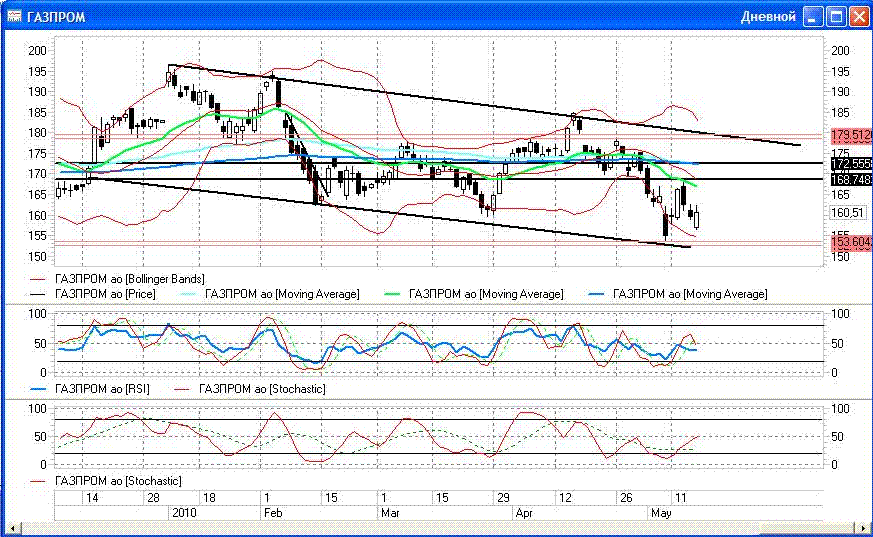Viewport: 873px width, 537px height.
Task: Click the 153.604 price level label
Action: tap(851, 242)
